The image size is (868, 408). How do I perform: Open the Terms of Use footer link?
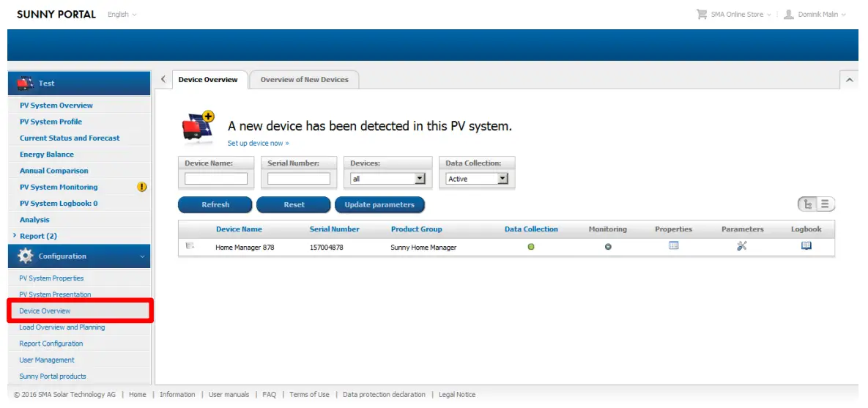click(309, 395)
